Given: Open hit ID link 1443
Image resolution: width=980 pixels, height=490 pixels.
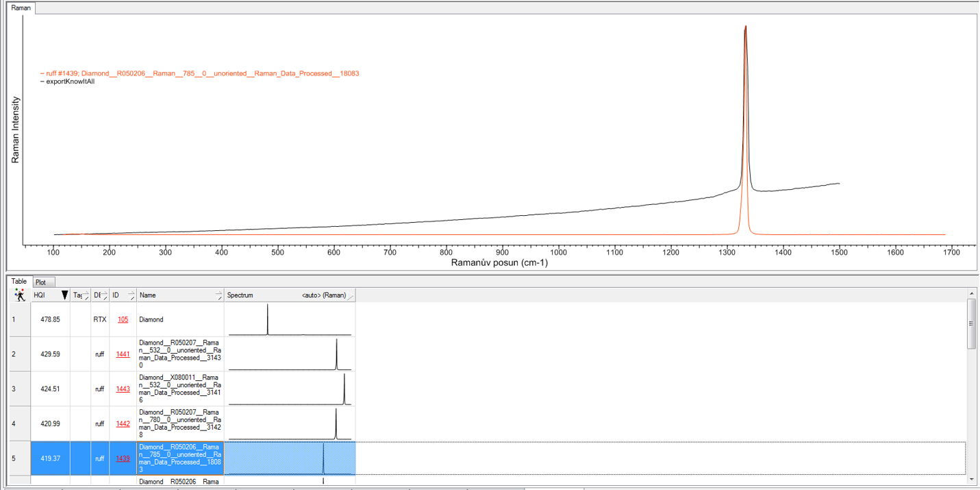Looking at the screenshot, I should tap(123, 389).
